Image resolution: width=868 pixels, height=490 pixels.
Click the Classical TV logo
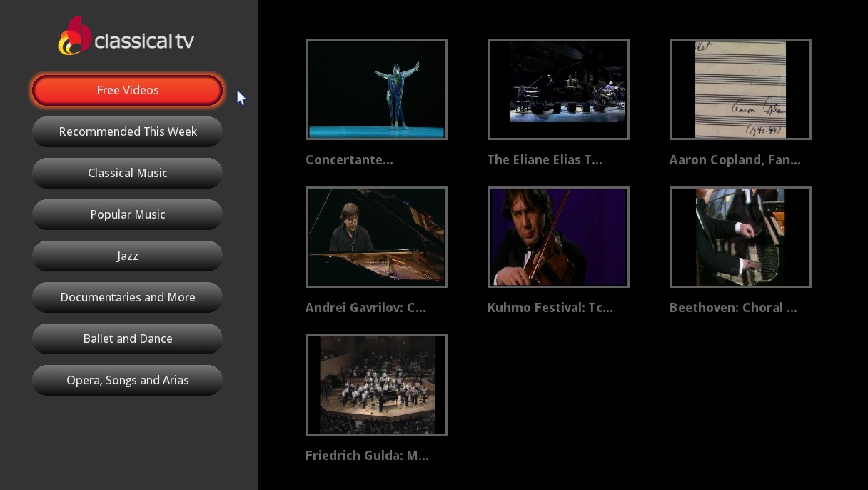click(126, 36)
